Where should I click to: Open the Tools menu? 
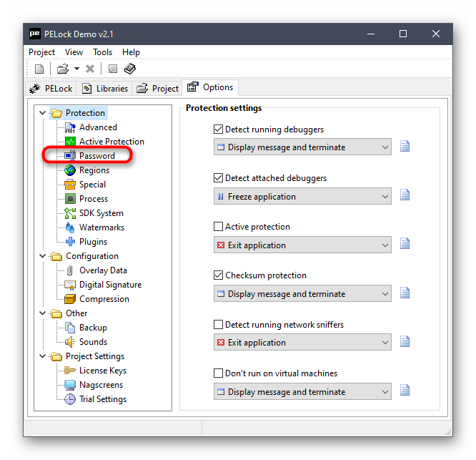point(103,52)
